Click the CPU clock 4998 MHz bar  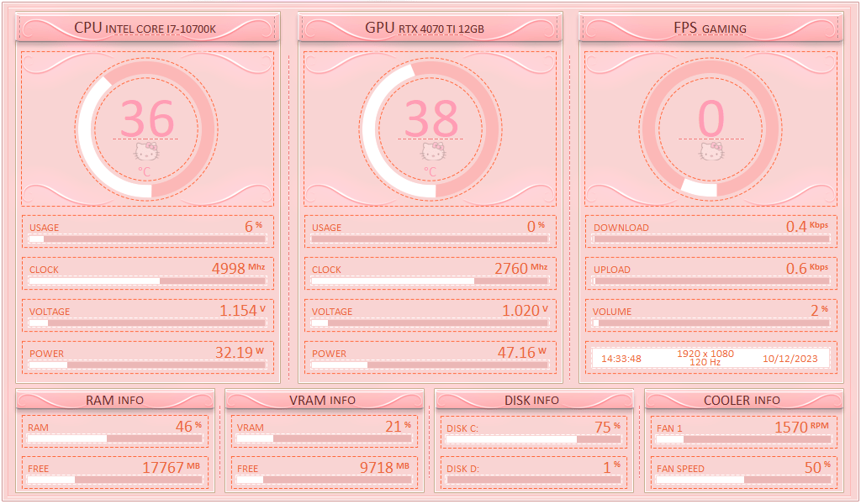tap(147, 281)
